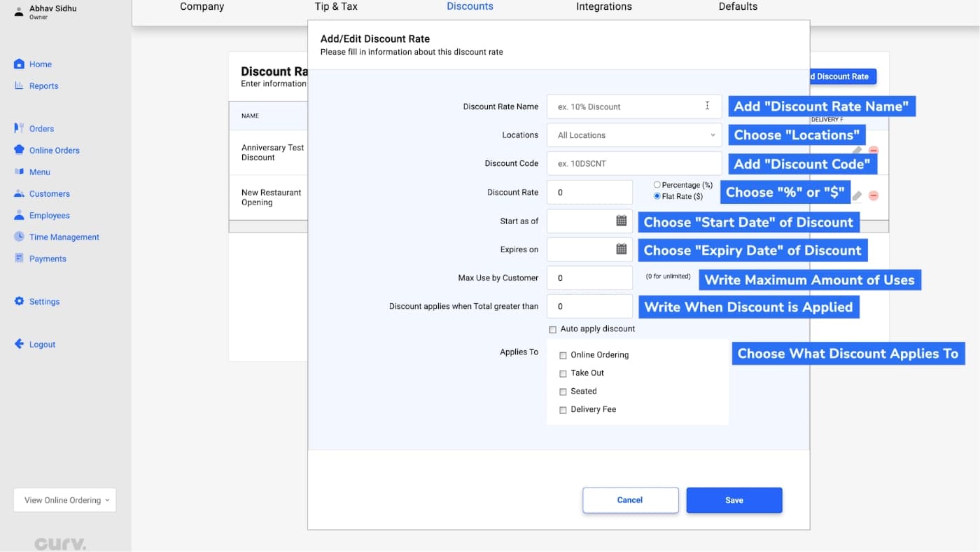Focus the Discount Code input field
980x552 pixels.
[x=634, y=163]
